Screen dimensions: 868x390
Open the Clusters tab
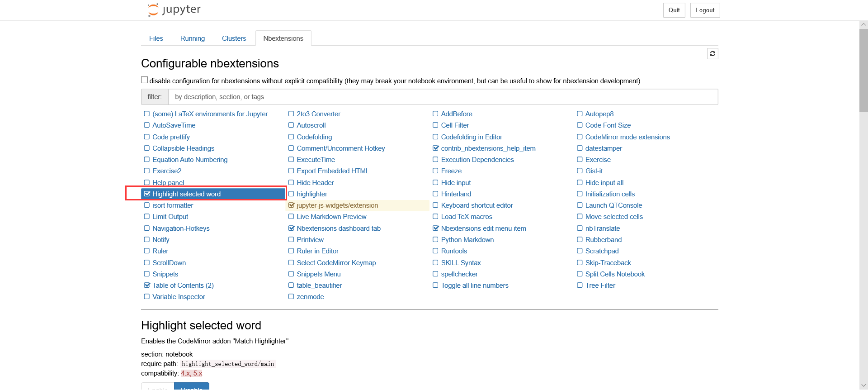234,38
